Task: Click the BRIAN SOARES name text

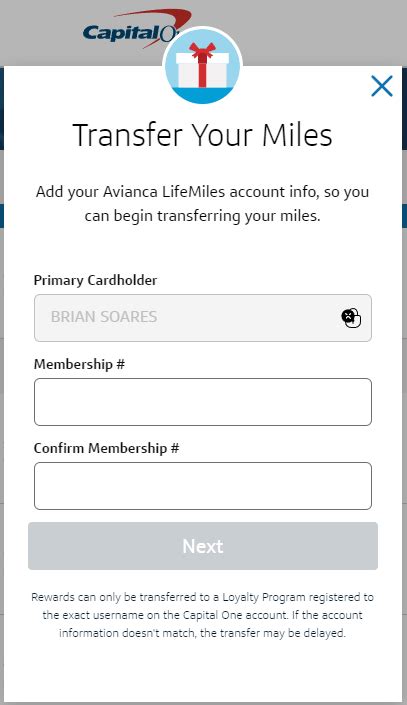Action: pos(104,317)
